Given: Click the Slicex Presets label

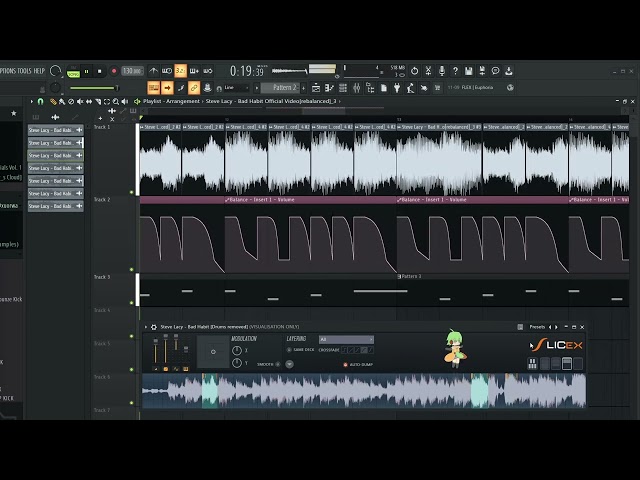Looking at the screenshot, I should click(x=537, y=327).
